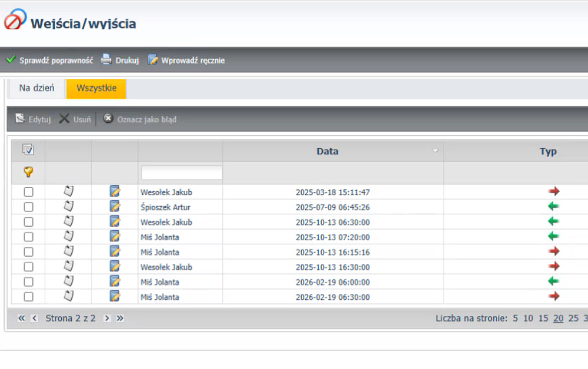Screen dimensions: 588x369
Task: Go to the first page of results
Action: 22,318
